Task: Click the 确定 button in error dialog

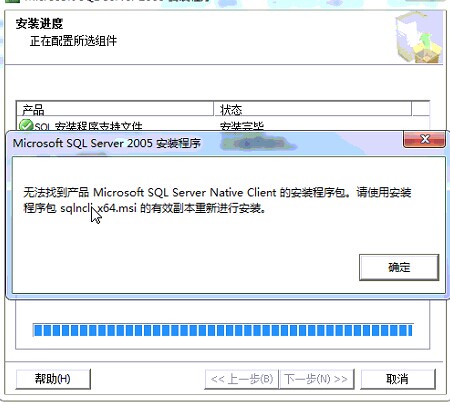Action: coord(399,267)
